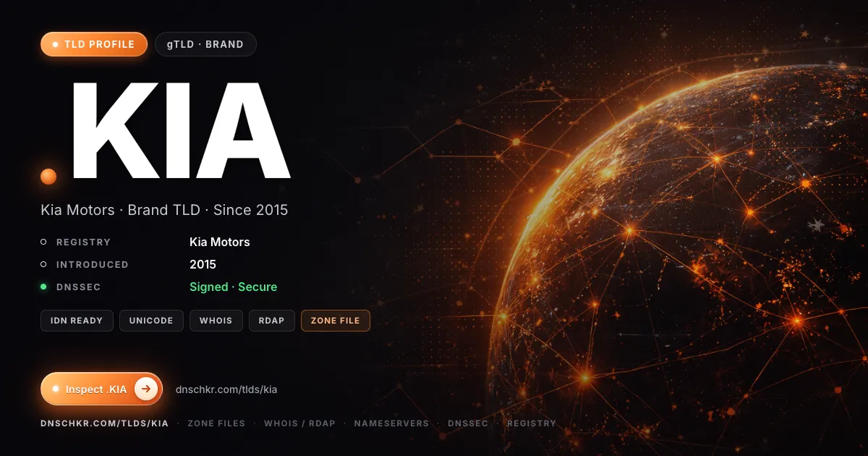
Task: Click the REGISTRY label
Action: (84, 242)
